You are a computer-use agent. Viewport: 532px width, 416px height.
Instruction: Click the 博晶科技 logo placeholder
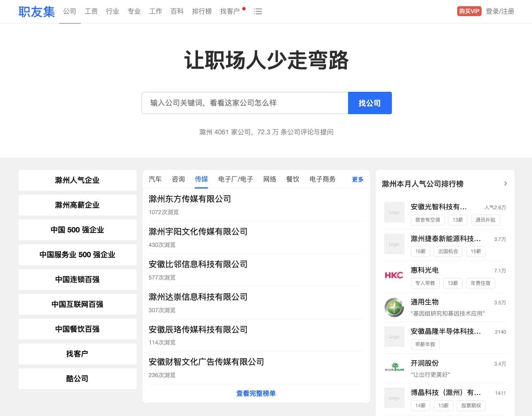click(394, 398)
